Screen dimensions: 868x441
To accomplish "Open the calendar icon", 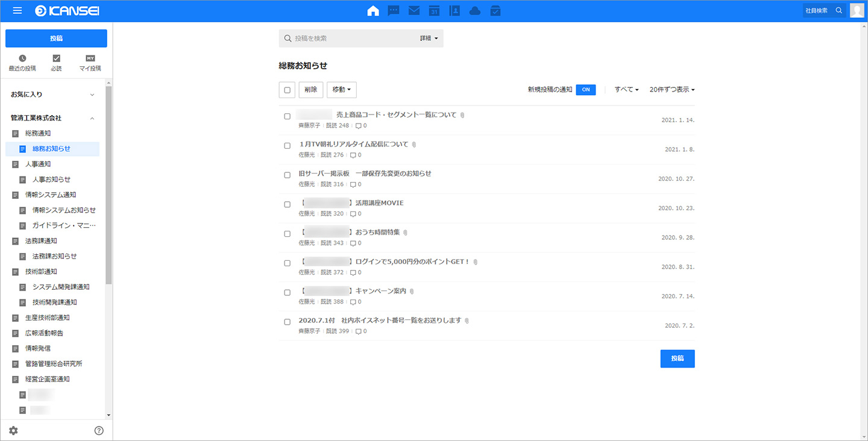I will [434, 11].
